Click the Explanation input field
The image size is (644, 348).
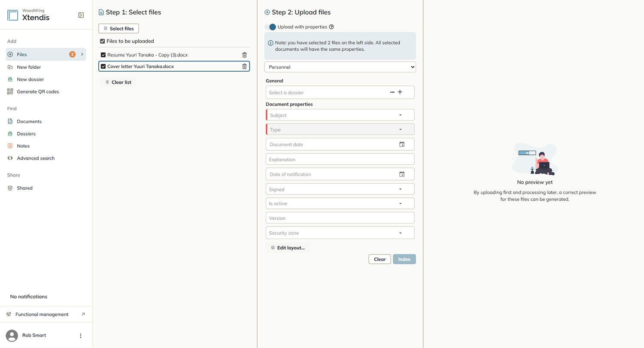[x=340, y=160]
